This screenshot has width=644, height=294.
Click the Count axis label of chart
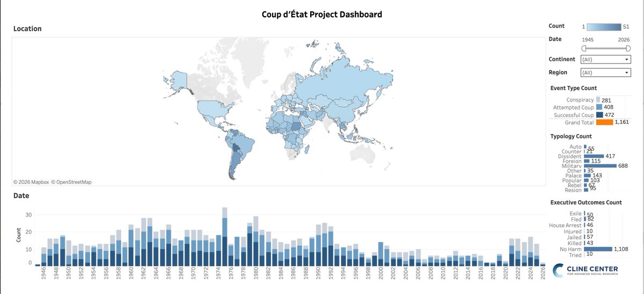[18, 235]
